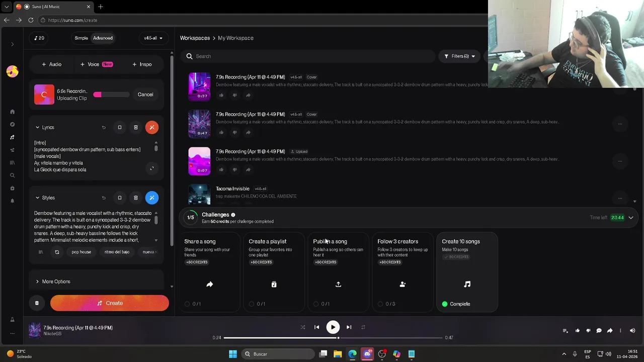Save styles with the Styles bookmark icon
Screen dimensions: 644x362
point(120,198)
